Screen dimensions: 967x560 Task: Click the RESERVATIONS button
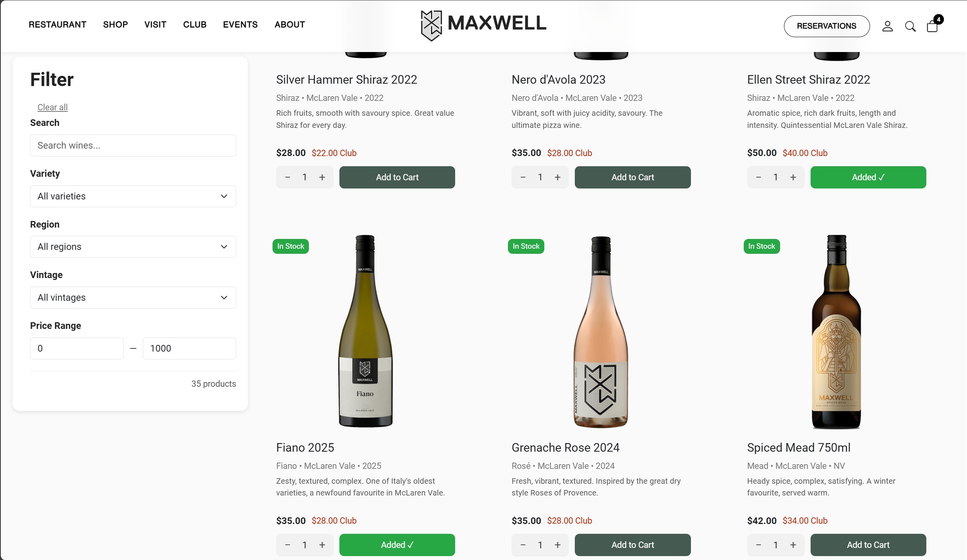[x=826, y=26]
